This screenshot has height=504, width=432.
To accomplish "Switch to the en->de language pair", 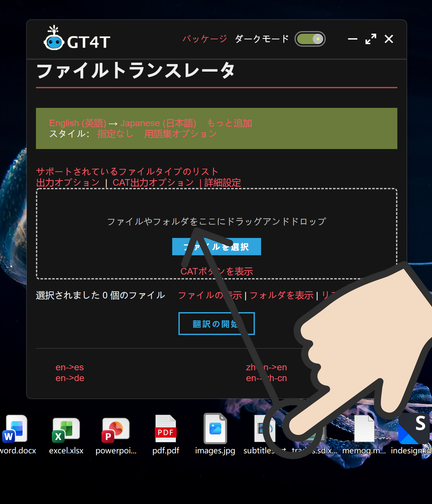I will (70, 378).
